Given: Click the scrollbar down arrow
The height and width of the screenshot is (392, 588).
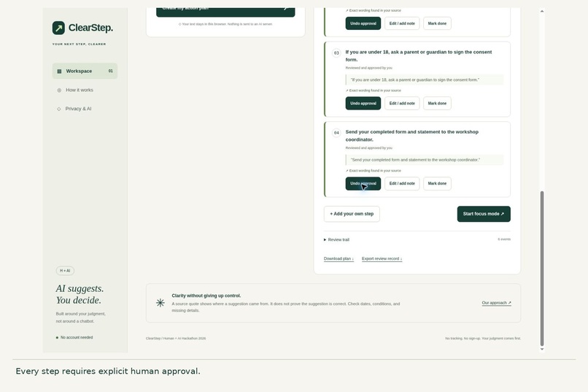Looking at the screenshot, I should [x=542, y=349].
